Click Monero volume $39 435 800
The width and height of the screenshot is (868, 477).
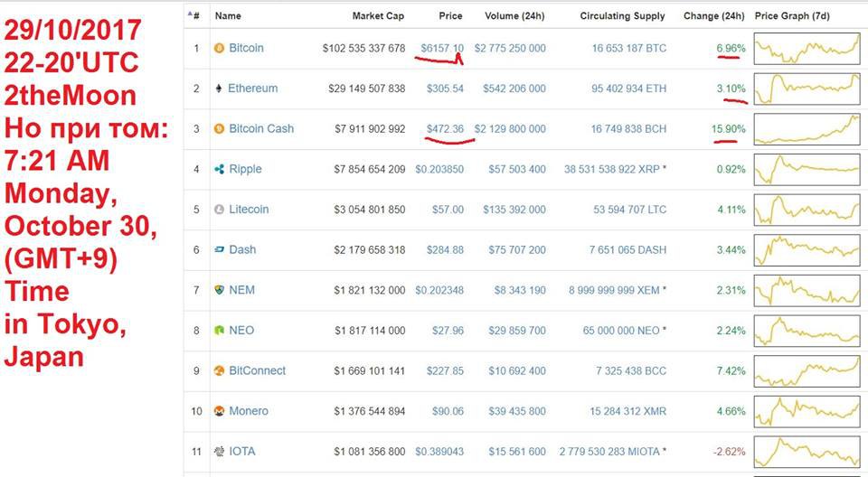pos(517,411)
